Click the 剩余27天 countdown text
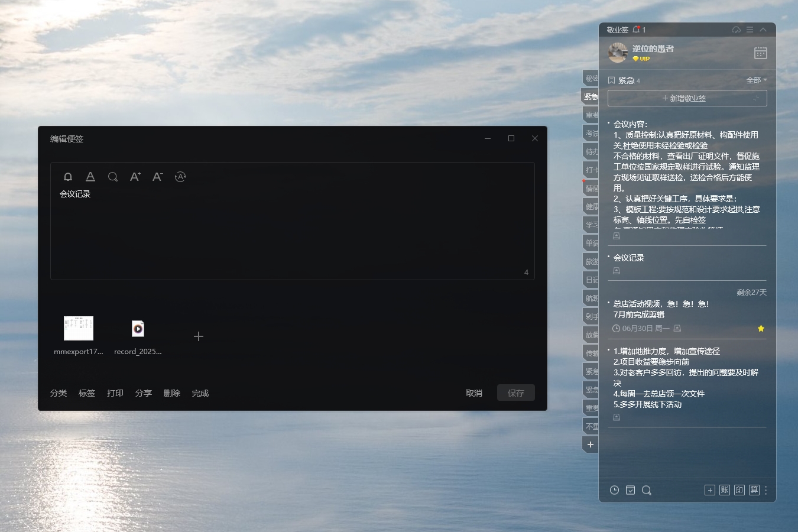Screen dimensions: 798x532 click(751, 293)
